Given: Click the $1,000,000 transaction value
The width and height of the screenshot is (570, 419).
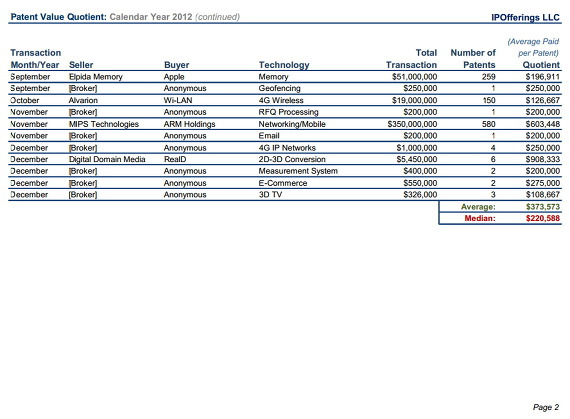Looking at the screenshot, I should point(417,148).
